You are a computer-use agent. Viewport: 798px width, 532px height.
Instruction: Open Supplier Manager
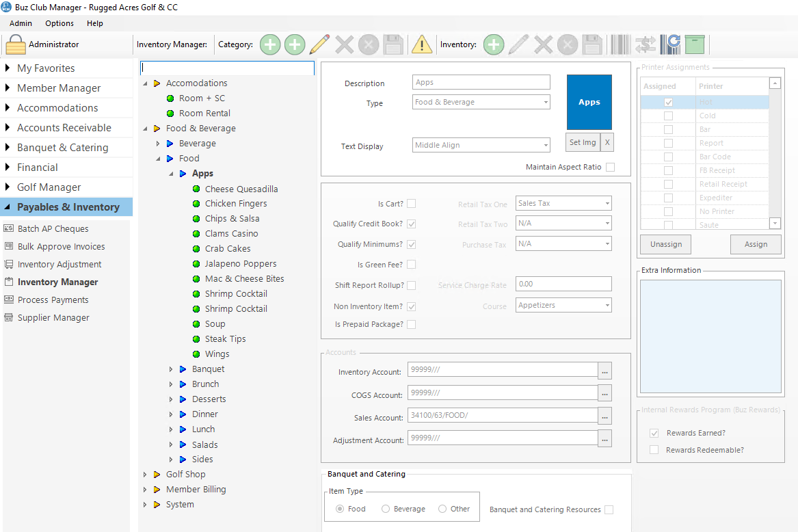point(53,318)
